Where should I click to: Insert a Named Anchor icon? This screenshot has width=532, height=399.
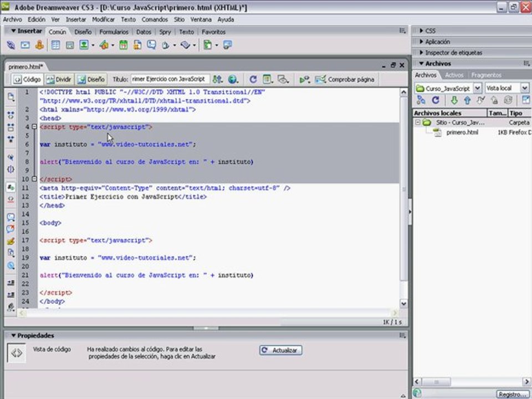point(39,45)
